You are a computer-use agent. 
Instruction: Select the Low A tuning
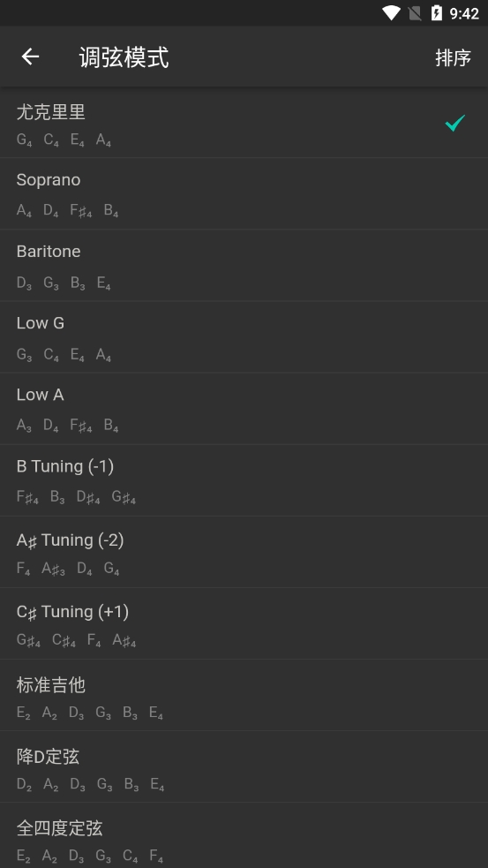tap(244, 409)
